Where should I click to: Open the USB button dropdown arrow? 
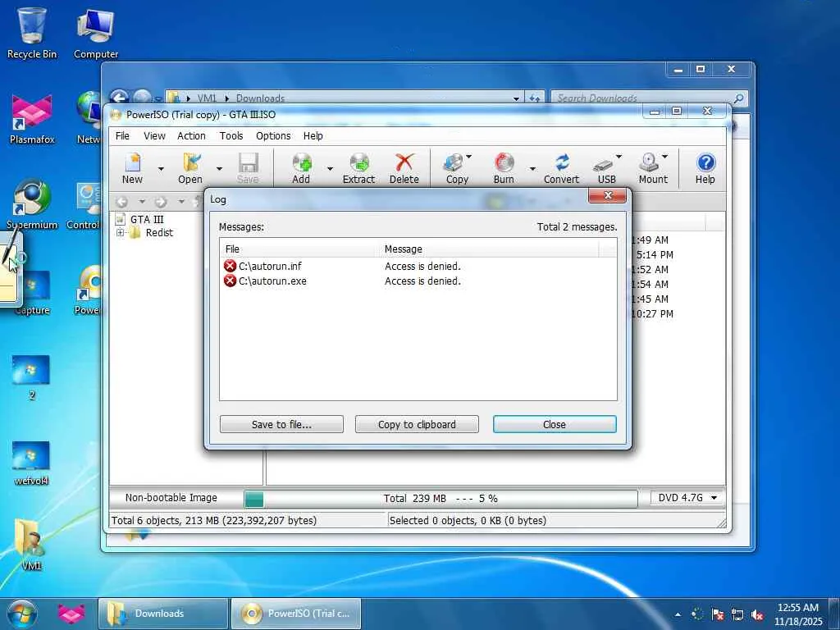(619, 157)
